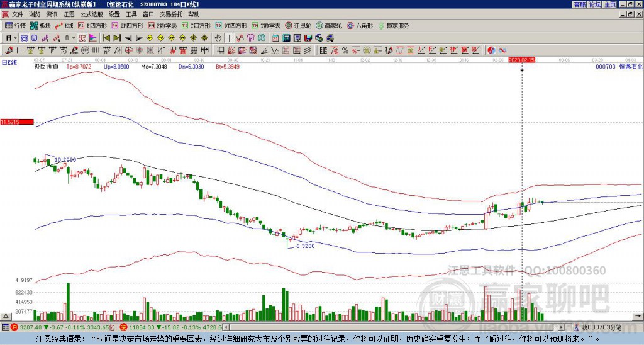
Task: Open 赢家服务 from the toolbar
Action: click(x=394, y=25)
